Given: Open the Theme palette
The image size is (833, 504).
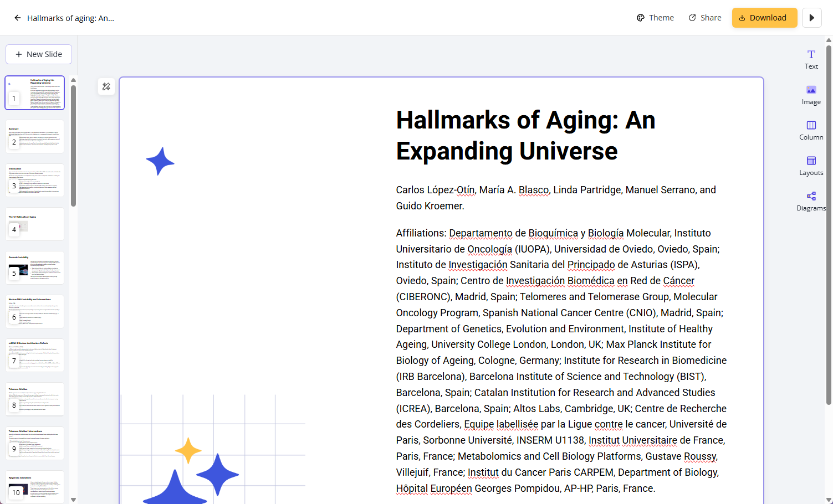Looking at the screenshot, I should [x=655, y=18].
